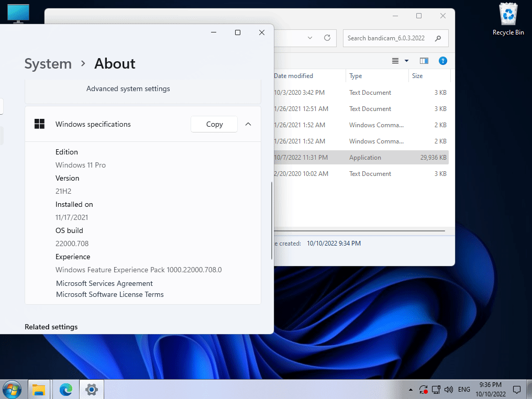The image size is (532, 399).
Task: Open the Start orb on the taskbar
Action: (x=12, y=390)
